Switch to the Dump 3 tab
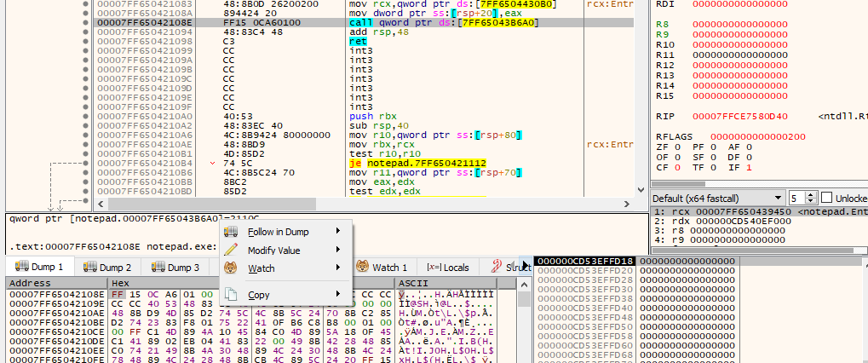The image size is (868, 363). [x=175, y=268]
